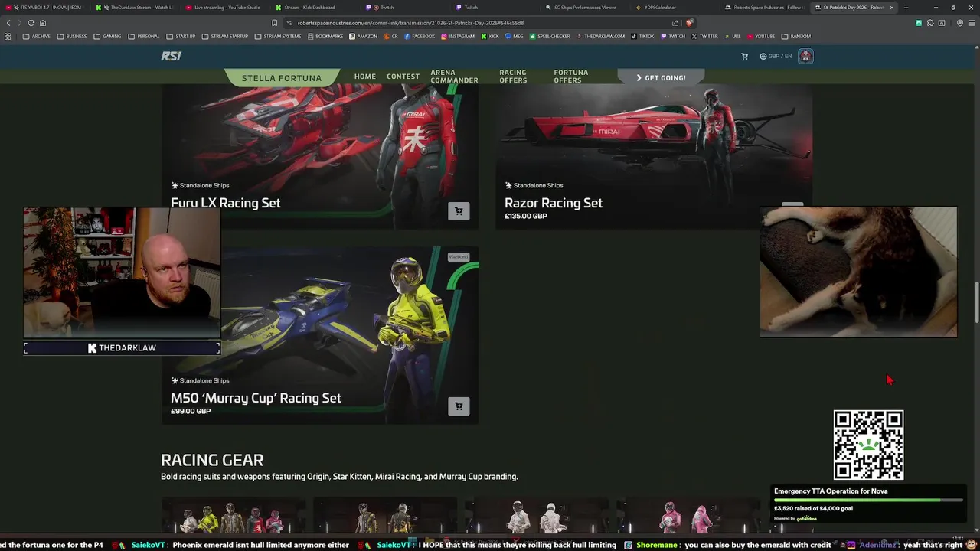The image size is (980, 551).
Task: Go back with the browser back arrow
Action: pyautogui.click(x=8, y=23)
